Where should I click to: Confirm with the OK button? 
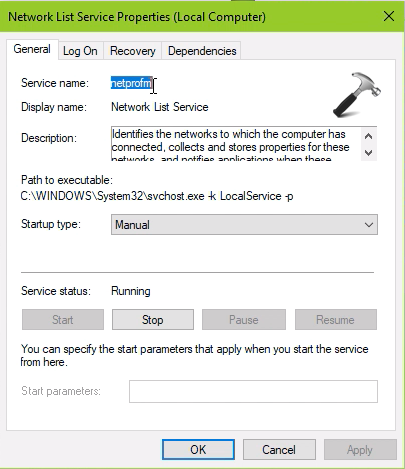198,450
